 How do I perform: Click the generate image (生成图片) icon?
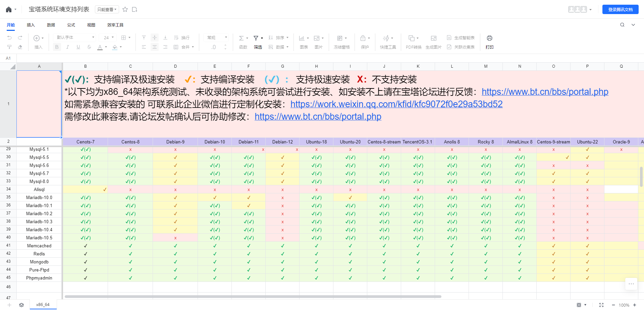434,38
